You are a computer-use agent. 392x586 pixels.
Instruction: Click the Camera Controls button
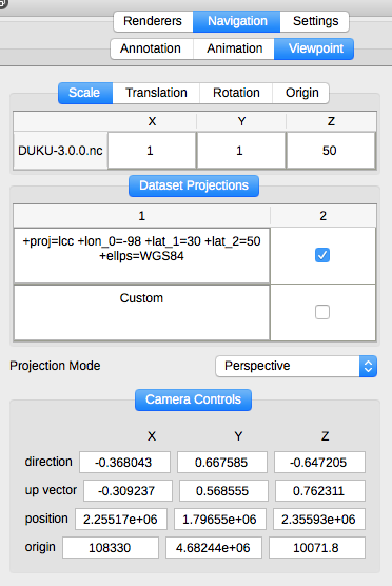click(193, 400)
